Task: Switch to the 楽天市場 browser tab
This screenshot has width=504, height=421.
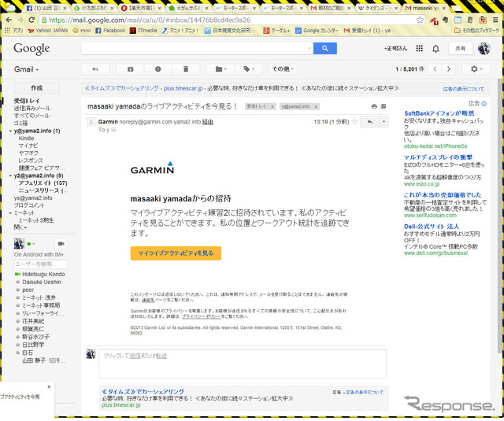Action: [x=142, y=8]
